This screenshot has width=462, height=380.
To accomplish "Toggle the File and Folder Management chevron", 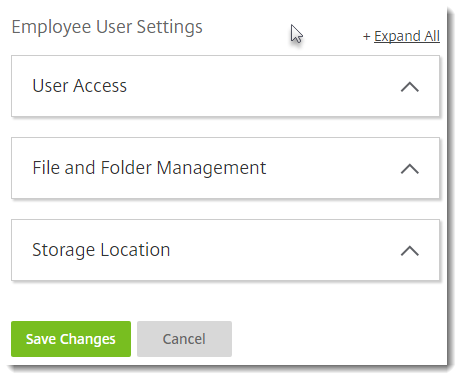I will [x=410, y=169].
